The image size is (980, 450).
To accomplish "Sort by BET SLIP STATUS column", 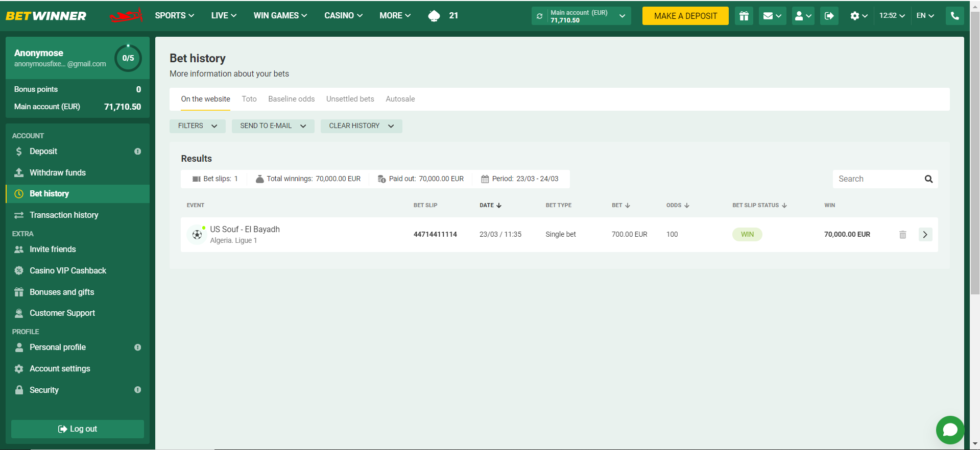I will pyautogui.click(x=759, y=206).
